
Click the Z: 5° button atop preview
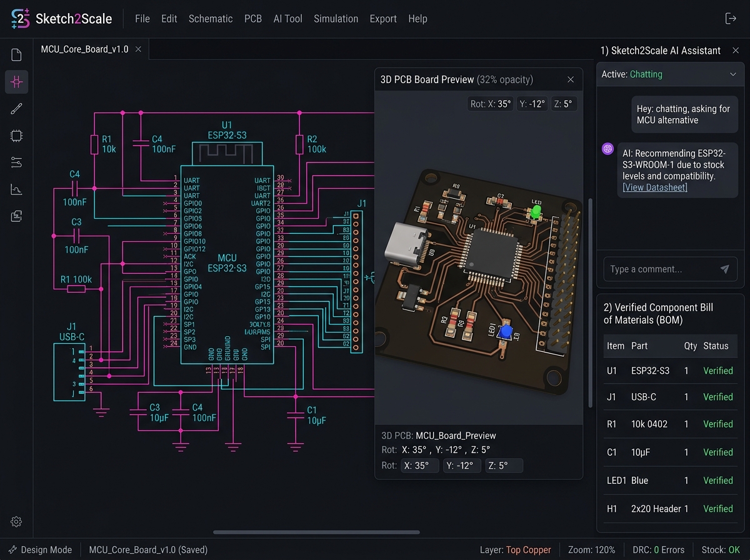pos(563,104)
